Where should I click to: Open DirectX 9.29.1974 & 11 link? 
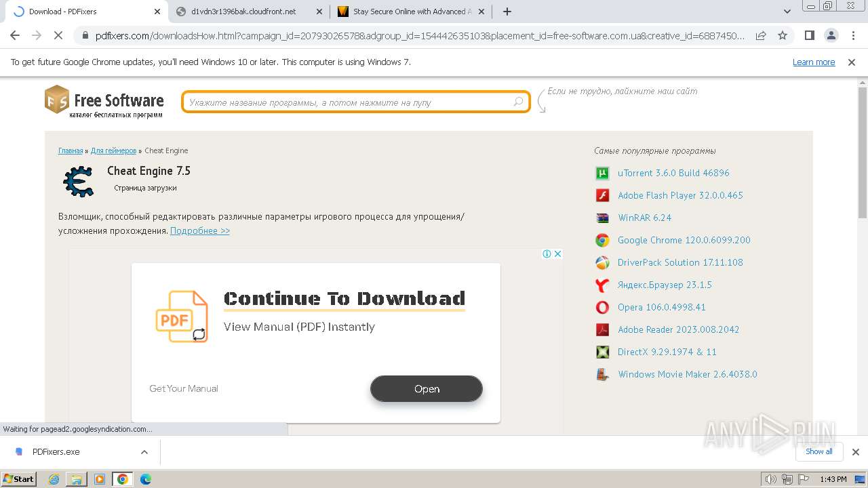point(667,352)
